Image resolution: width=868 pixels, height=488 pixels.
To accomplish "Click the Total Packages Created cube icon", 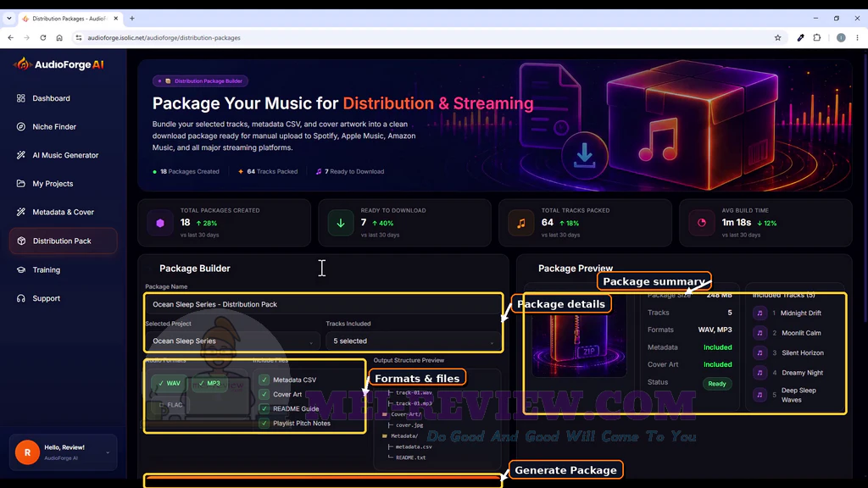I will (x=160, y=223).
